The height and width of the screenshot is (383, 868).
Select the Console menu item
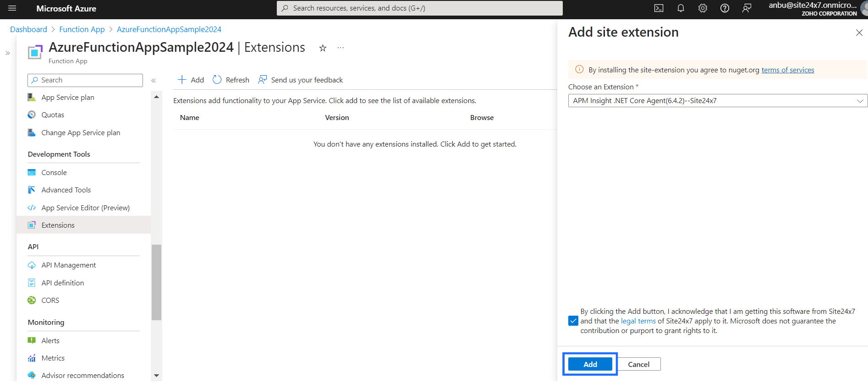[x=54, y=173]
